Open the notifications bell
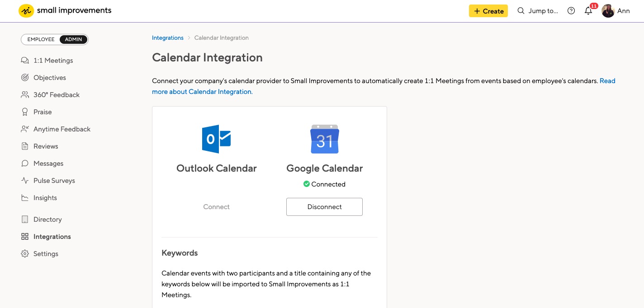The height and width of the screenshot is (308, 644). point(588,10)
